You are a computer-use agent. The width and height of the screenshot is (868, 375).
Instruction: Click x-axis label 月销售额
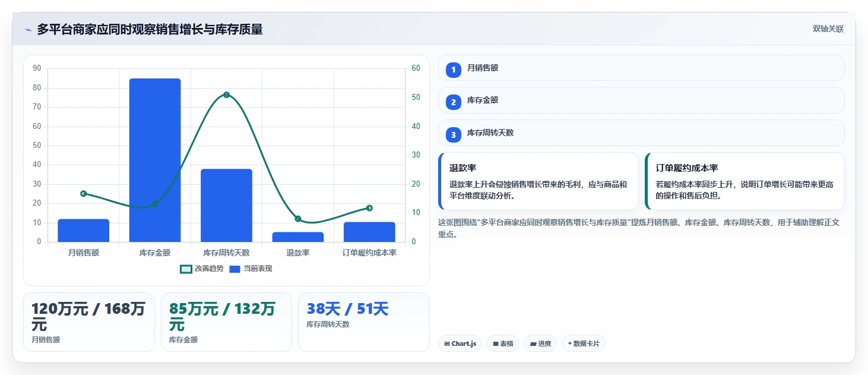(84, 253)
